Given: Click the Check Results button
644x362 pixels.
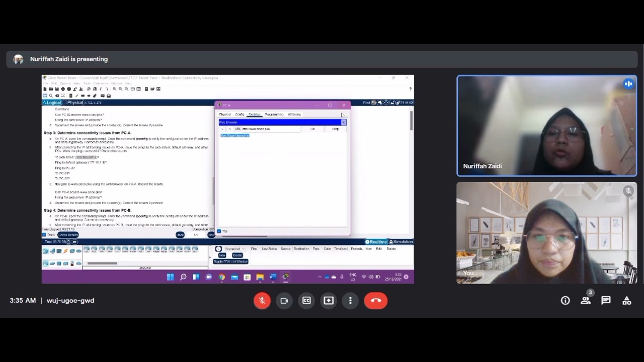Looking at the screenshot, I should pos(68,235).
